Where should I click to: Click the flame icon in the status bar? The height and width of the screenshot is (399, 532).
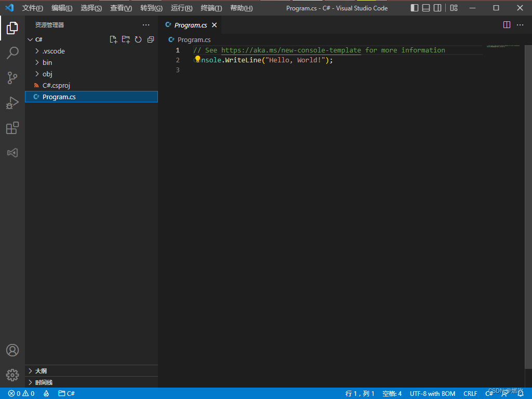pyautogui.click(x=46, y=393)
